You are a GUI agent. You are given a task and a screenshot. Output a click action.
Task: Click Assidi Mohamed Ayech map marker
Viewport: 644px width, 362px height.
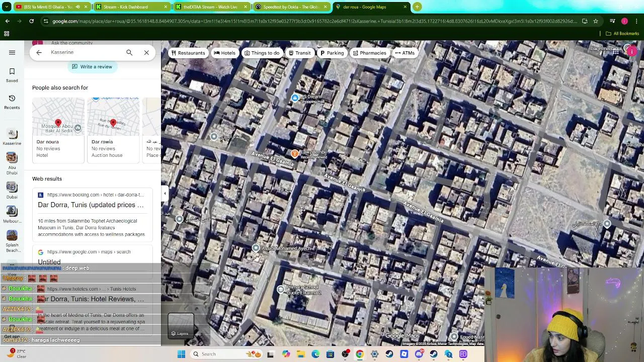pos(256,248)
